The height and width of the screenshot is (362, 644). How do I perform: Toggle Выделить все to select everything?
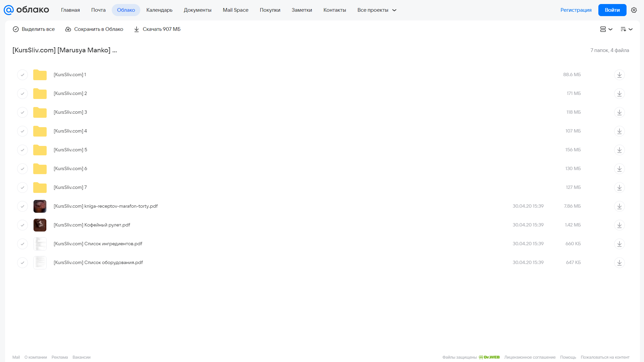34,29
